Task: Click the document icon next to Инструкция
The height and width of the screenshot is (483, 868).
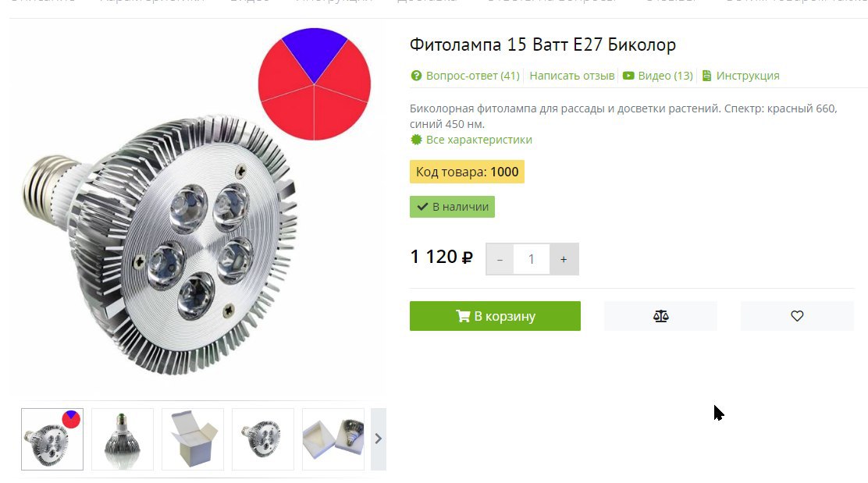Action: tap(707, 76)
